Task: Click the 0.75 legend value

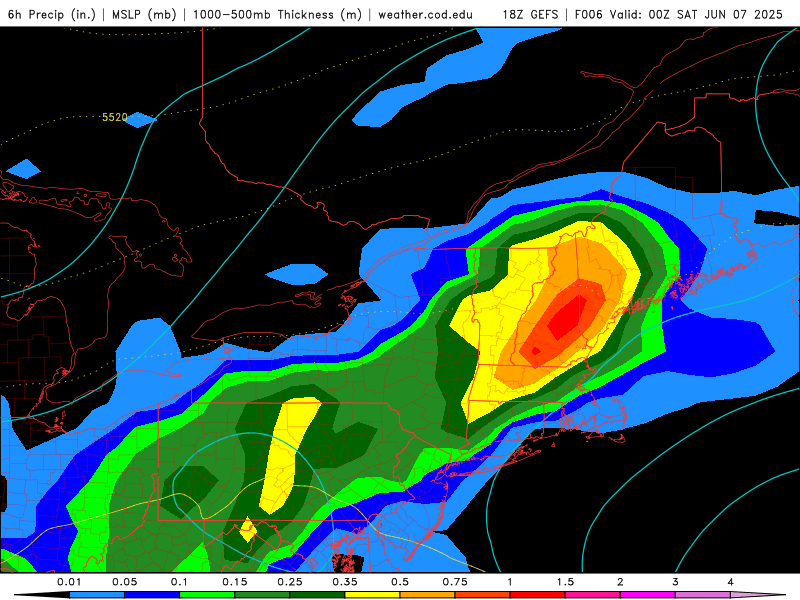Action: 455,582
